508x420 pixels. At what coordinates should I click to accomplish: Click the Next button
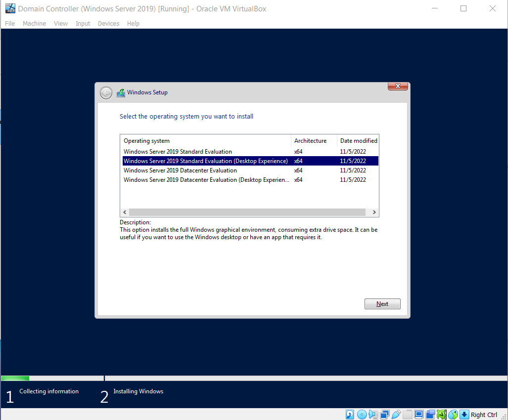382,303
